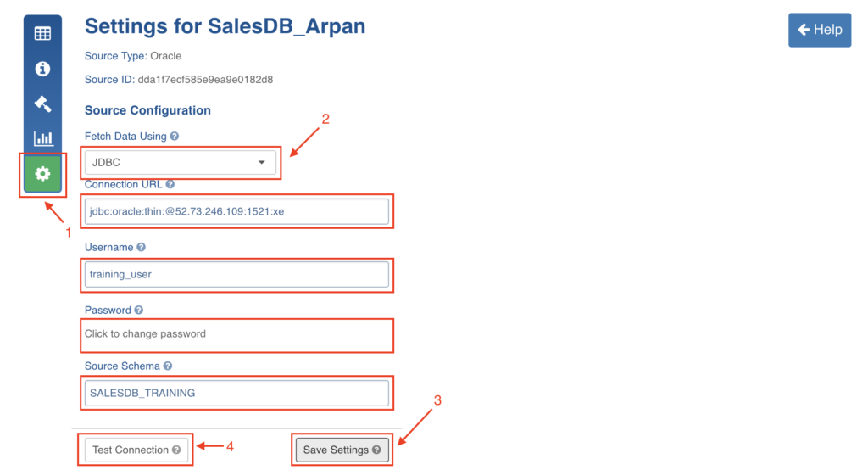Image resolution: width=868 pixels, height=470 pixels.
Task: Click the Source Schema input field
Action: (237, 393)
